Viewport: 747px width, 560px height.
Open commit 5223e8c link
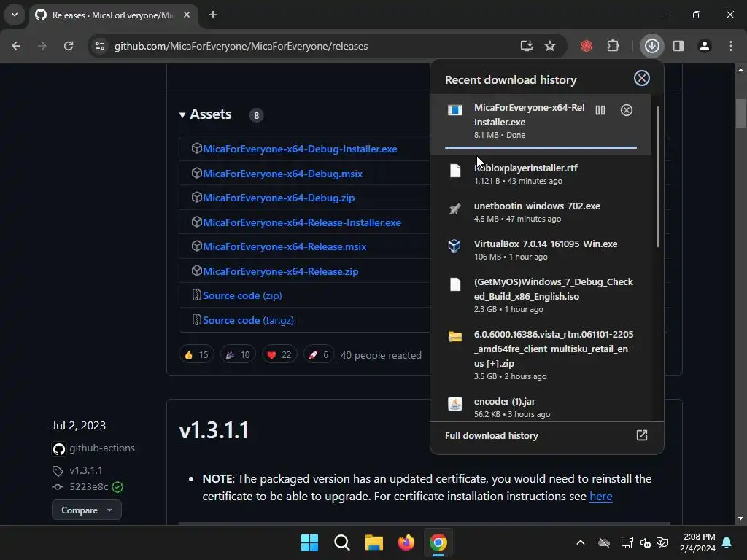tap(88, 486)
